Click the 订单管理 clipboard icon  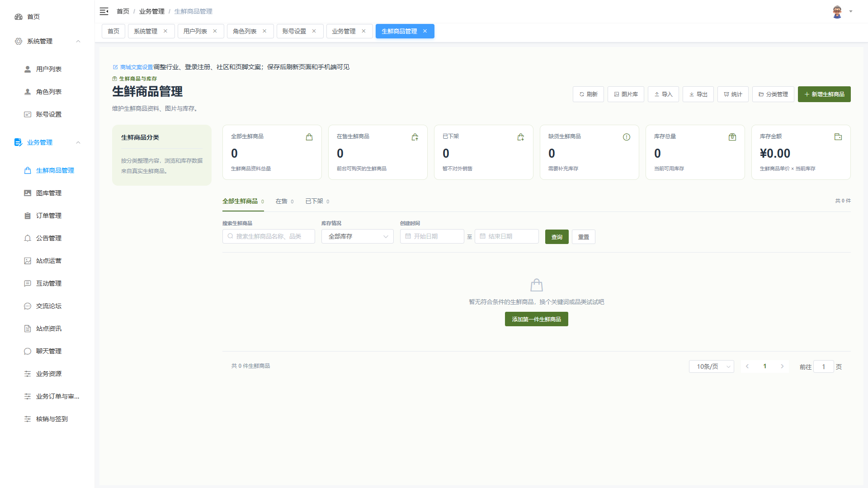pyautogui.click(x=28, y=216)
